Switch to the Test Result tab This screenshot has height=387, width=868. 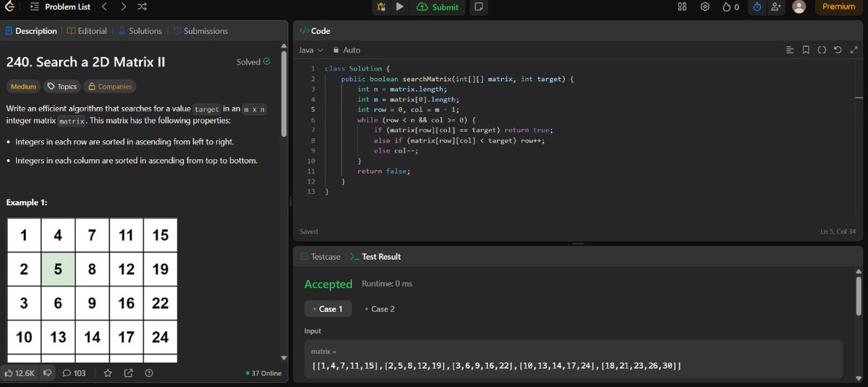click(x=375, y=257)
